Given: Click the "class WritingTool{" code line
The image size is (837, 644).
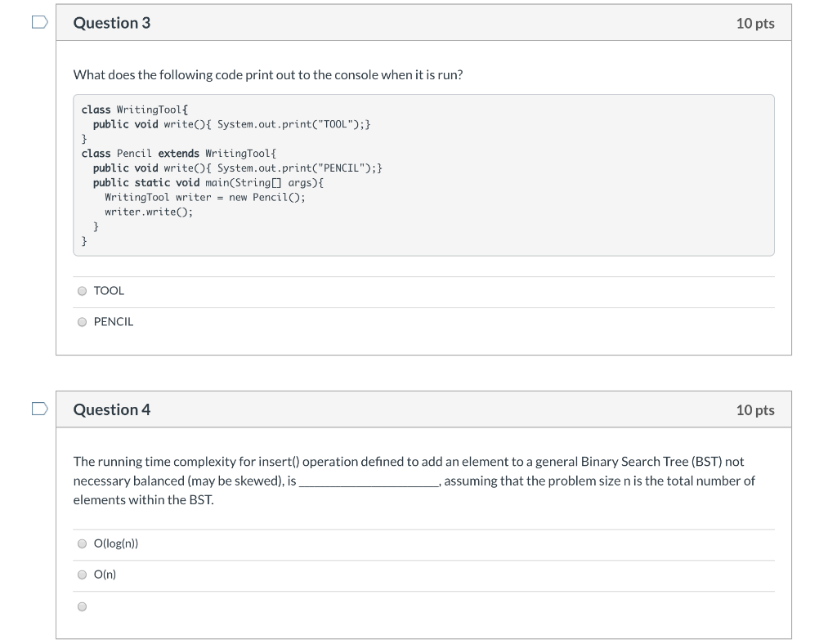Looking at the screenshot, I should point(135,110).
